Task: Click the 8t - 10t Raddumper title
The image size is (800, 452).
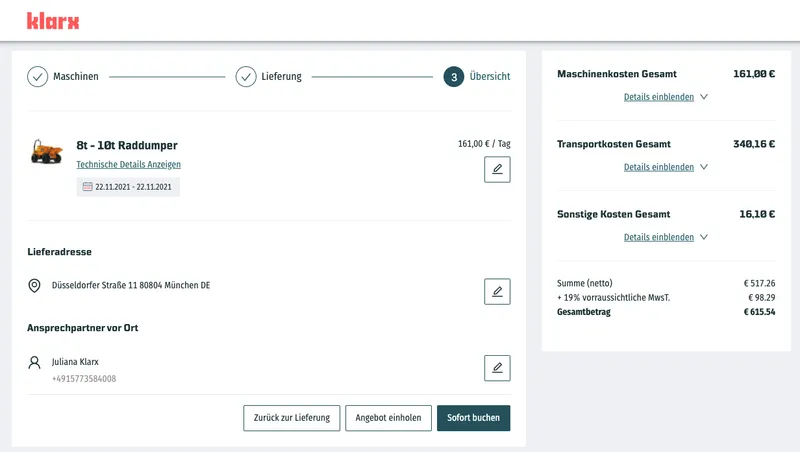Action: 127,145
